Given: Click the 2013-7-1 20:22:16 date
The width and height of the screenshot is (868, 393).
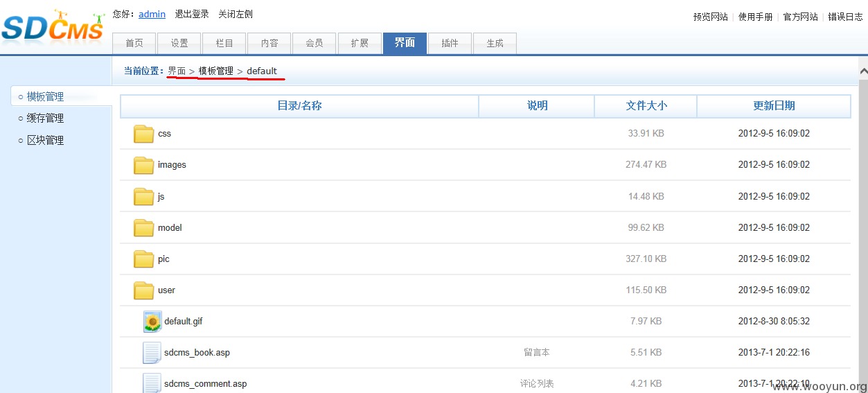Looking at the screenshot, I should (x=774, y=353).
